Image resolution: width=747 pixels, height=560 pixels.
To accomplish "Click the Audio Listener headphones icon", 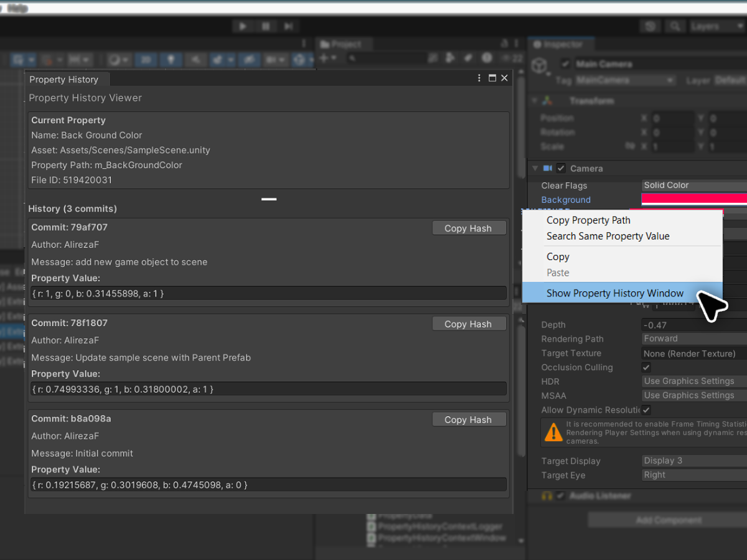I will 547,496.
